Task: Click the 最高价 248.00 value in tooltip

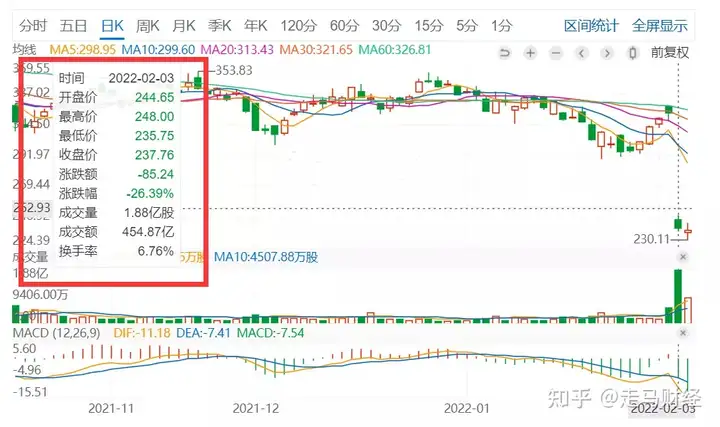Action: click(154, 116)
